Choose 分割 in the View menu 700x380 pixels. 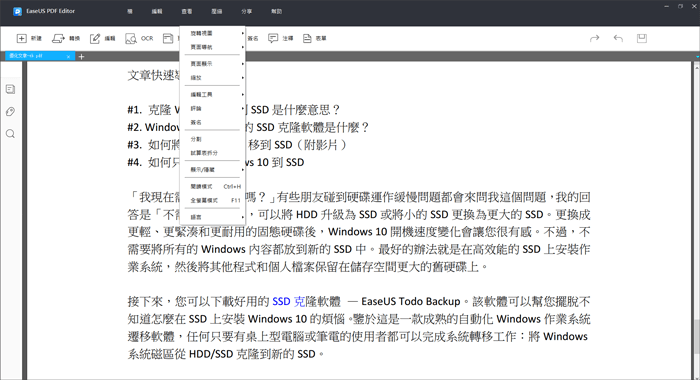click(212, 139)
